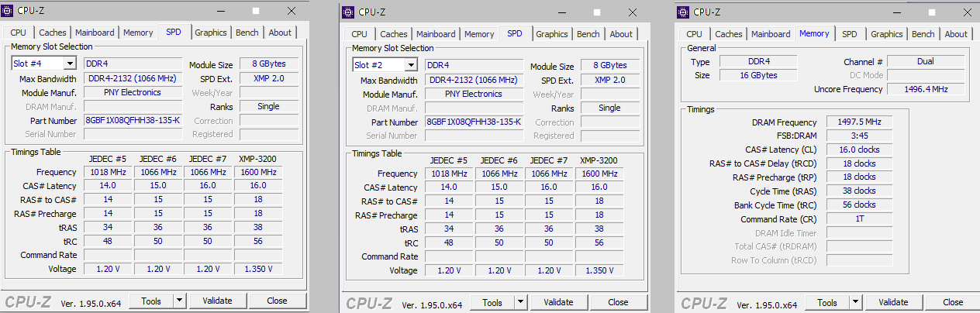980x313 pixels.
Task: Click Validate button in first window
Action: click(x=217, y=301)
